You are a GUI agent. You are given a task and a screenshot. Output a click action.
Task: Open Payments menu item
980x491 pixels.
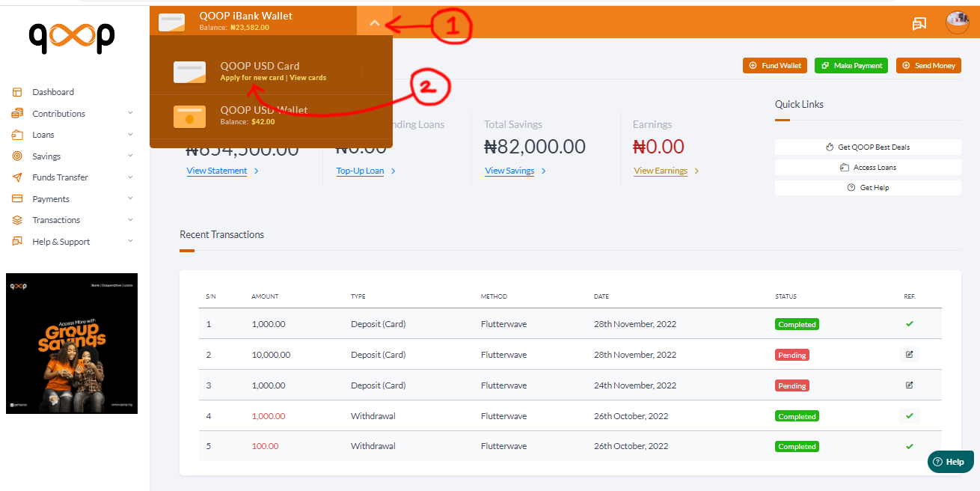coord(51,199)
